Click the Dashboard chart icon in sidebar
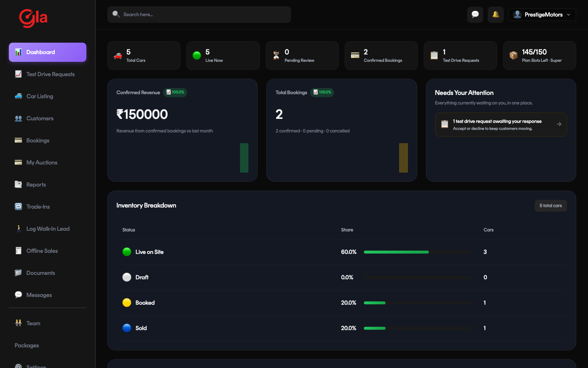 [x=18, y=52]
